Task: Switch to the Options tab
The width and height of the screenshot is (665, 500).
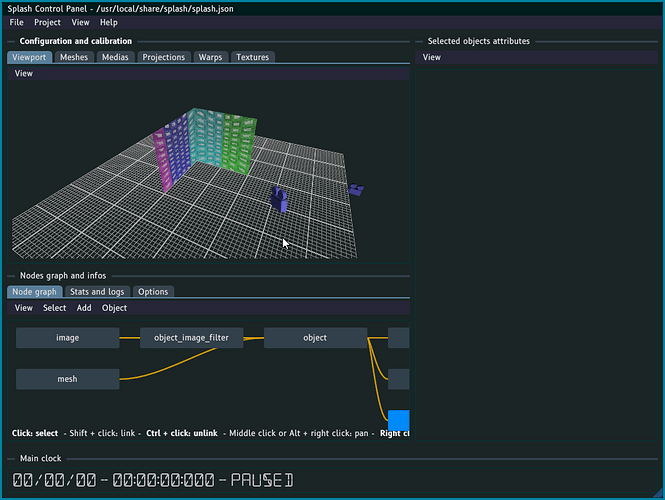Action: [x=153, y=291]
